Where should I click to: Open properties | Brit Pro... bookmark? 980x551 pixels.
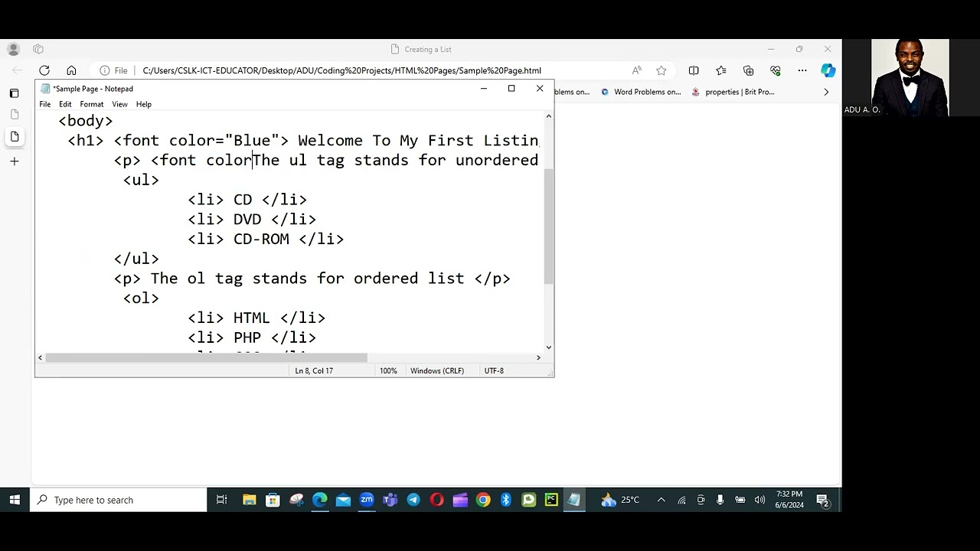coord(733,92)
